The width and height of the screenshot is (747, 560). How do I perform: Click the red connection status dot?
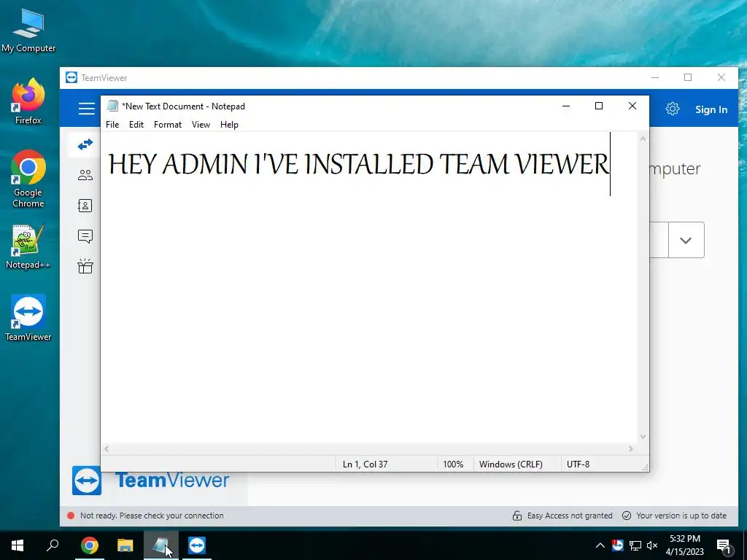[x=71, y=516]
